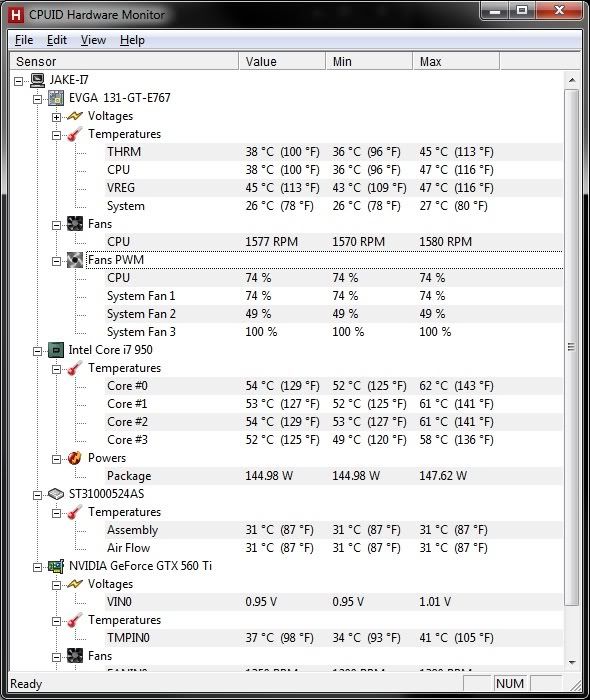Click the ST31000524AS hard drive icon
This screenshot has width=590, height=700.
tap(56, 494)
